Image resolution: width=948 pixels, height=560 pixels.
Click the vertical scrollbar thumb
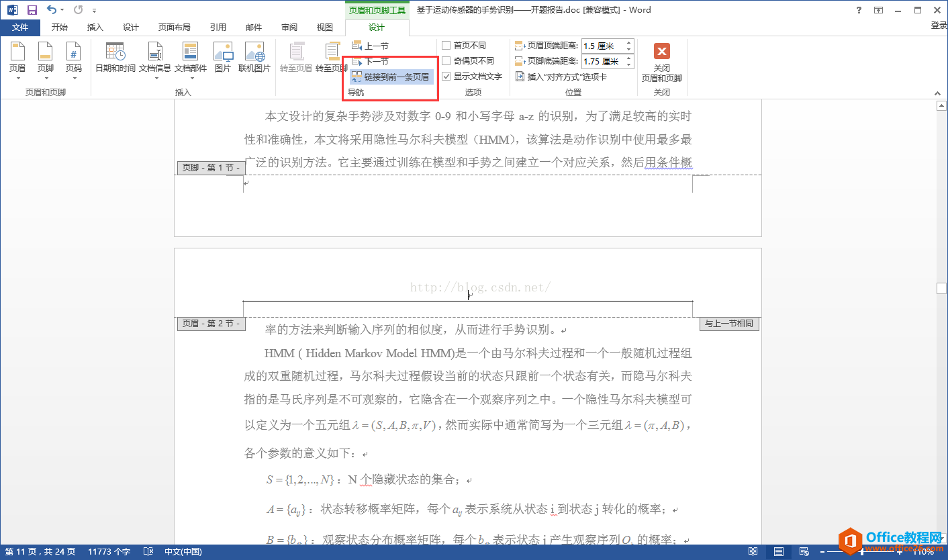pos(942,288)
